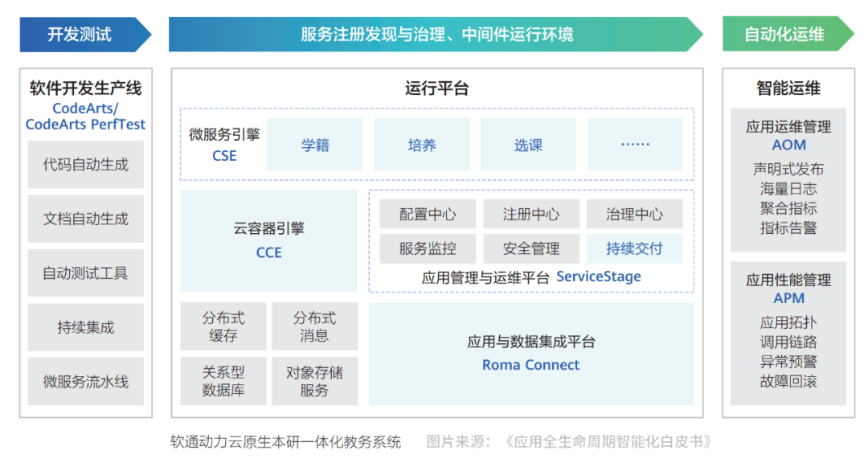This screenshot has width=868, height=463.
Task: Click the 海量日志 item
Action: point(788,189)
